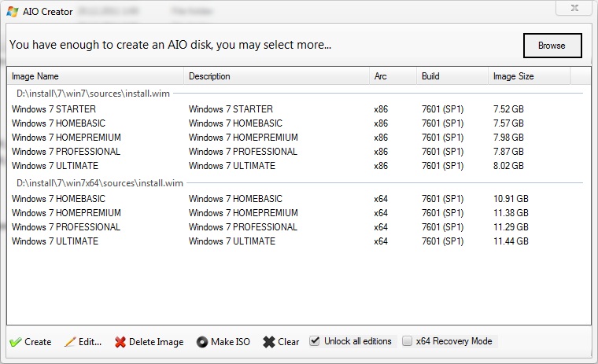Uncheck the Unlock all editions checkbox

click(315, 341)
